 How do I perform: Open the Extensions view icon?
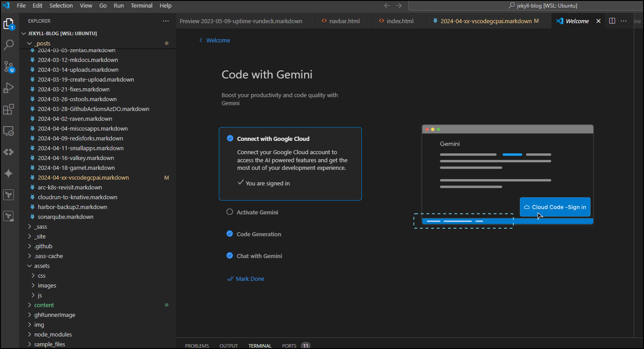[9, 109]
